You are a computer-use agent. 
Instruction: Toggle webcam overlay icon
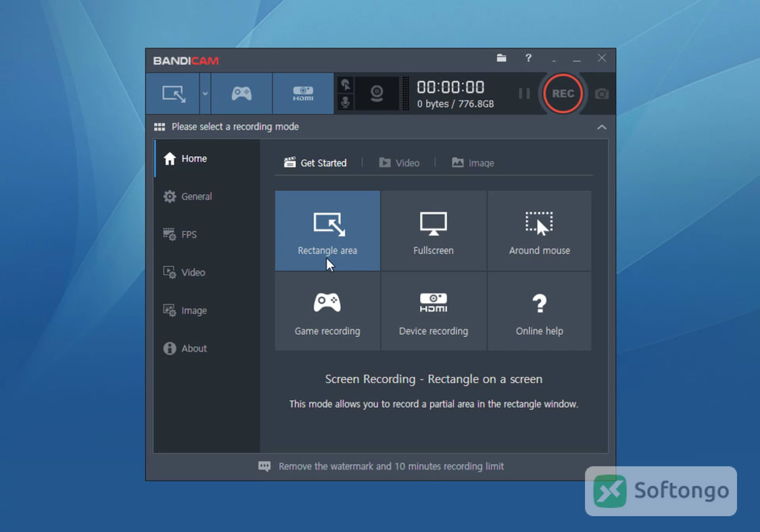tap(377, 94)
